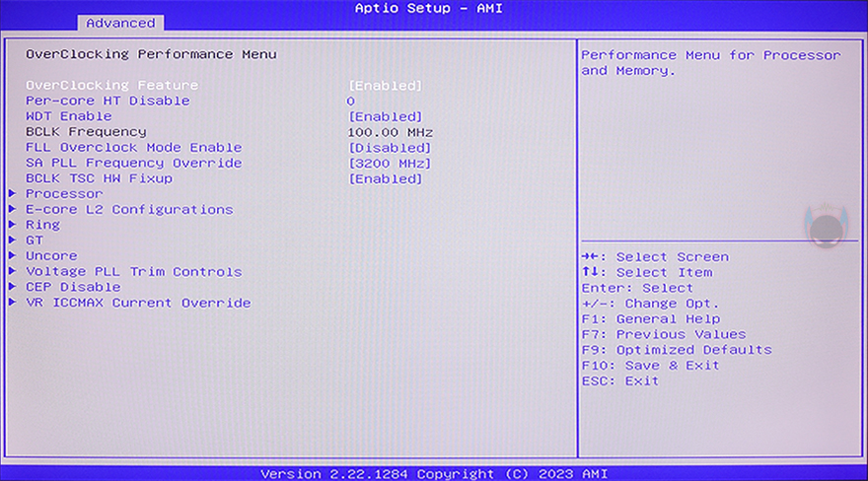Image resolution: width=868 pixels, height=481 pixels.
Task: Select SA PLL Frequency Override setting label
Action: pos(134,163)
